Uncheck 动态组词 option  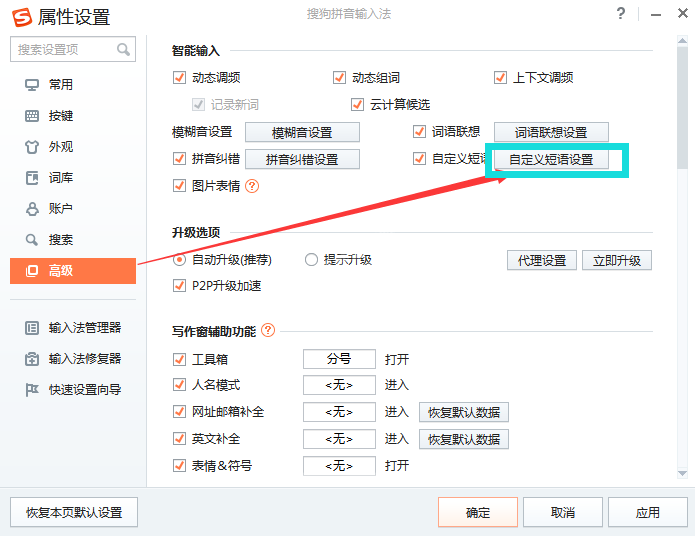[x=339, y=78]
